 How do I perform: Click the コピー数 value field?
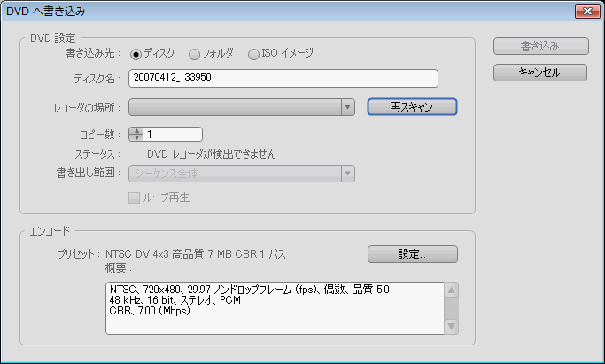[174, 135]
